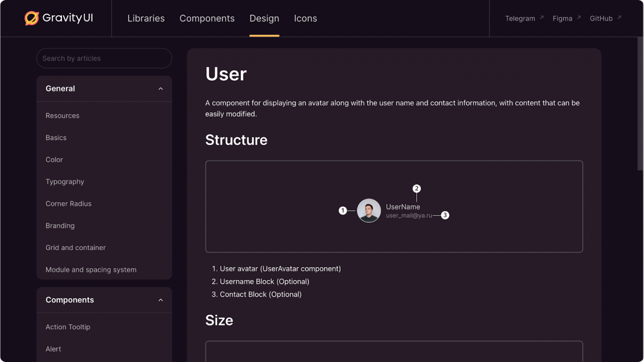Go to the Corner Radius article
The height and width of the screenshot is (362, 644).
point(69,203)
